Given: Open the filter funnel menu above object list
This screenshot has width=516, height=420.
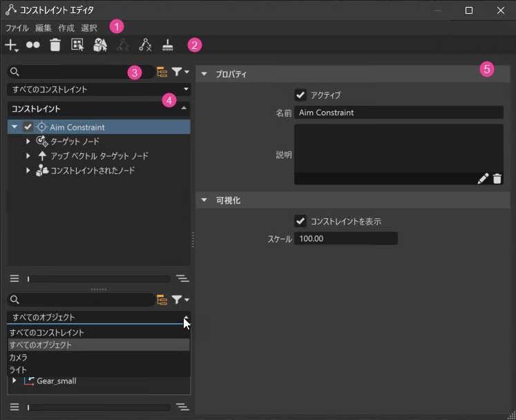Looking at the screenshot, I should pos(180,300).
